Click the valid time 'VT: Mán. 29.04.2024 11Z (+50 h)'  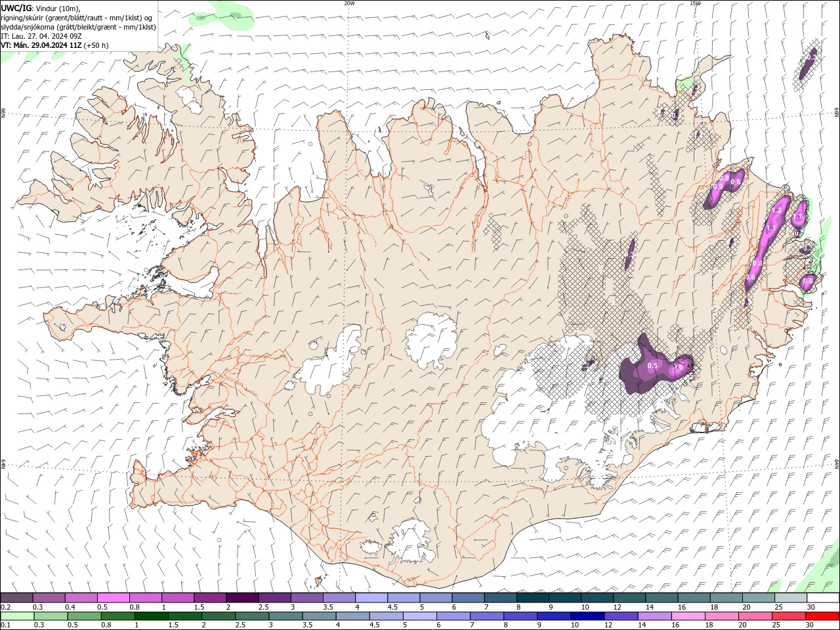coord(55,45)
